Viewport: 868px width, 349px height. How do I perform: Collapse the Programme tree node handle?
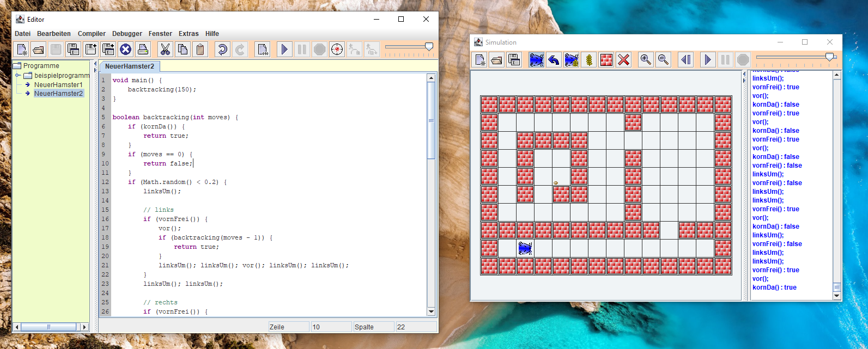(17, 75)
